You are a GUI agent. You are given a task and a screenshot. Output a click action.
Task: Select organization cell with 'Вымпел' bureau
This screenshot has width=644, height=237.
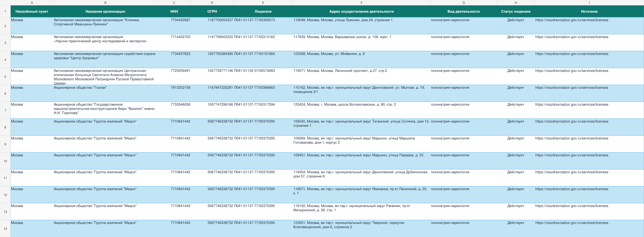click(105, 110)
